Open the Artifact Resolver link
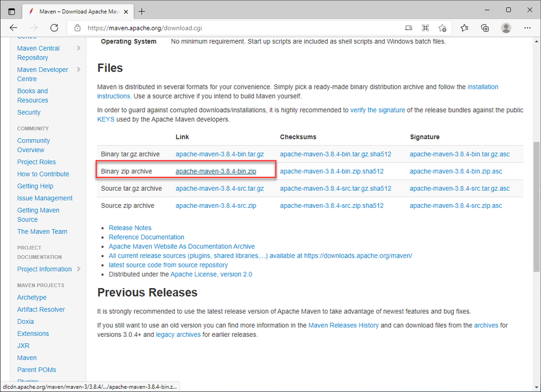Image resolution: width=541 pixels, height=392 pixels. point(41,310)
